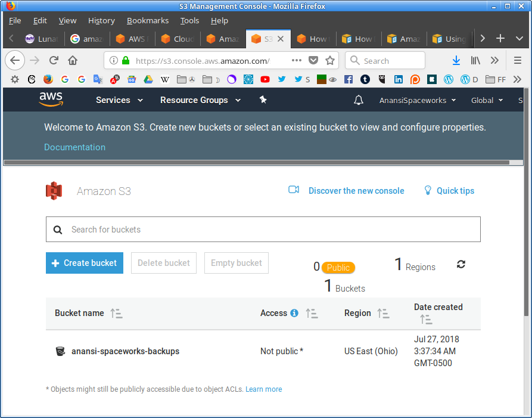Open the Resource Groups dropdown

(200, 100)
